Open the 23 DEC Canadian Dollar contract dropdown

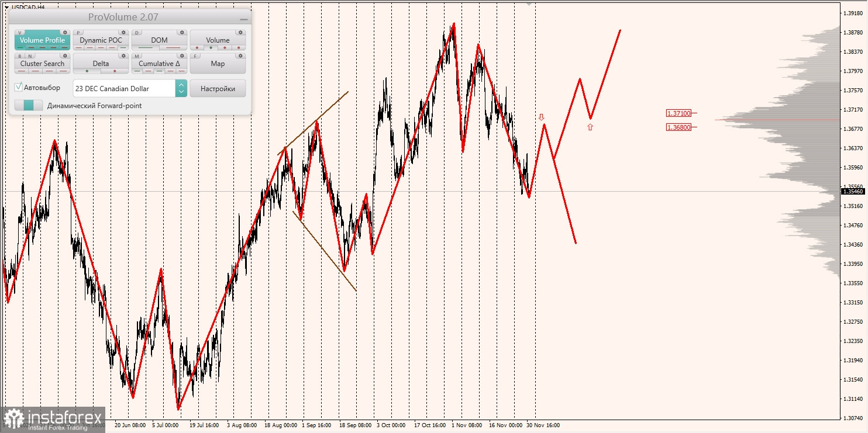[x=124, y=88]
